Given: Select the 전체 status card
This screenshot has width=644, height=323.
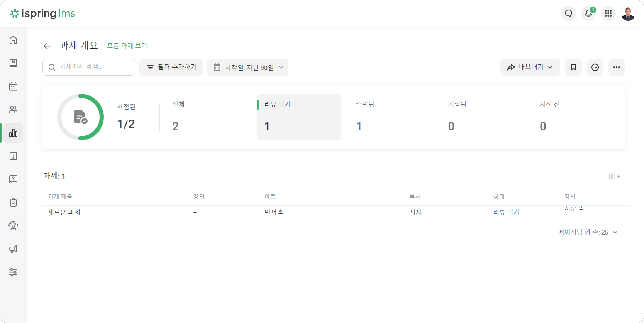Looking at the screenshot, I should [207, 117].
